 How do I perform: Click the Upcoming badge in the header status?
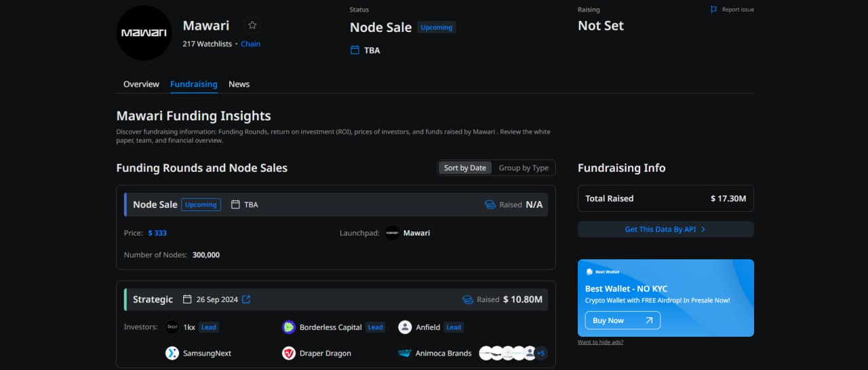coord(437,27)
